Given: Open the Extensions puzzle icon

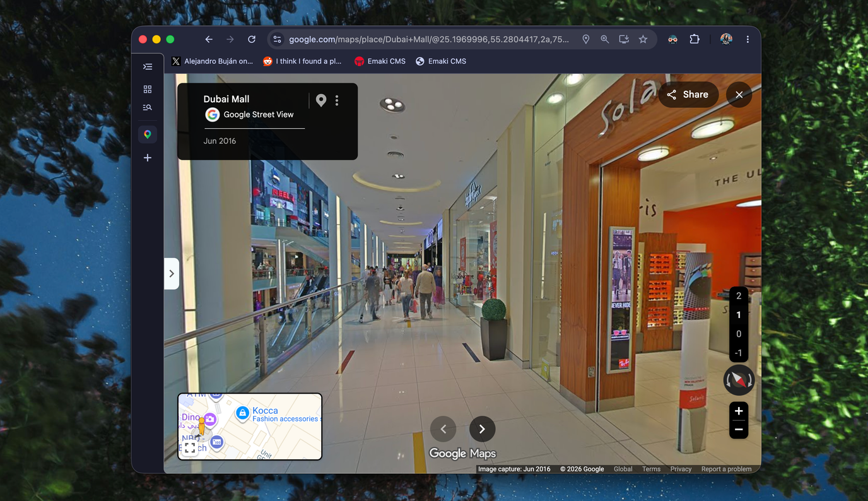Looking at the screenshot, I should [695, 39].
